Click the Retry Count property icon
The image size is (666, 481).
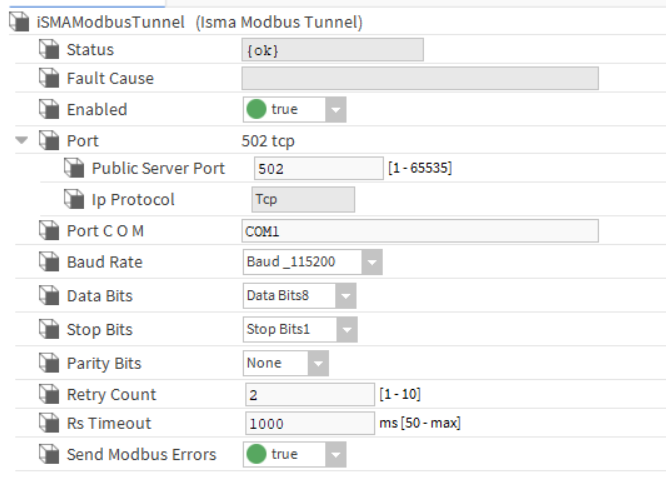[x=48, y=395]
